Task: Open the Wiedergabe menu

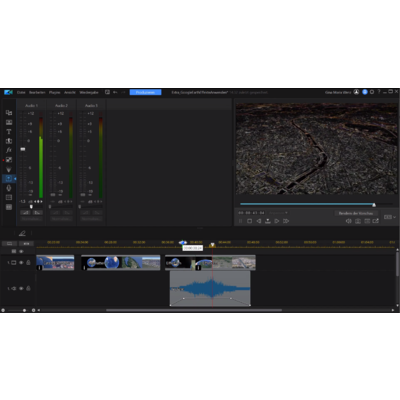Action: click(89, 92)
